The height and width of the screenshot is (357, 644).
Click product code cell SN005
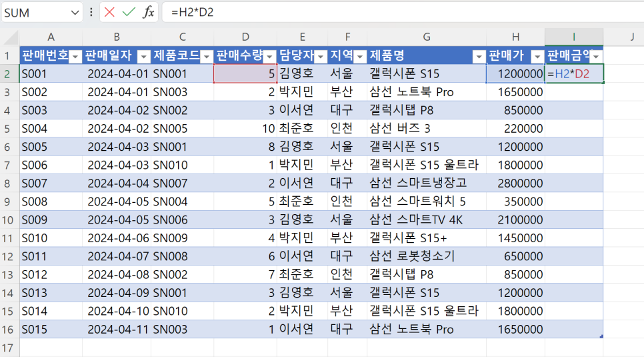[183, 128]
